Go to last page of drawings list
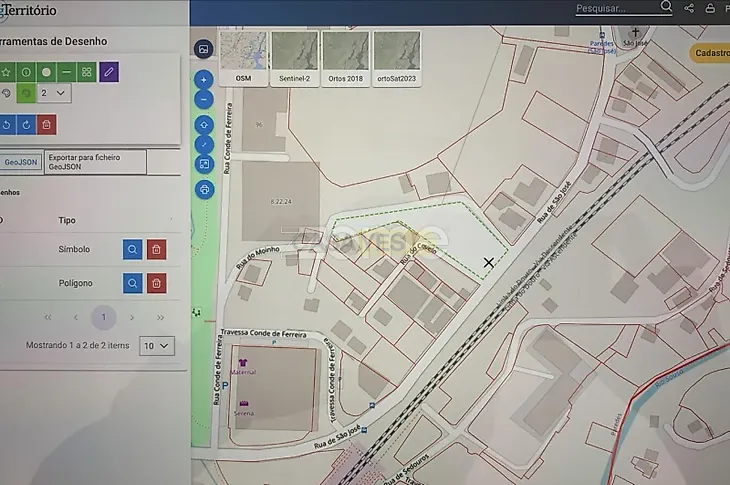 pyautogui.click(x=161, y=317)
